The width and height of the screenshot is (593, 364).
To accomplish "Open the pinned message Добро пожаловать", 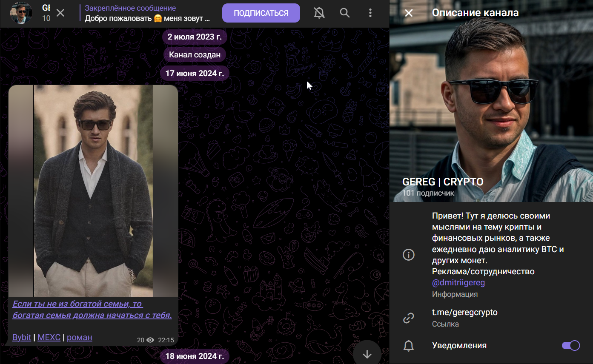I will [x=147, y=13].
